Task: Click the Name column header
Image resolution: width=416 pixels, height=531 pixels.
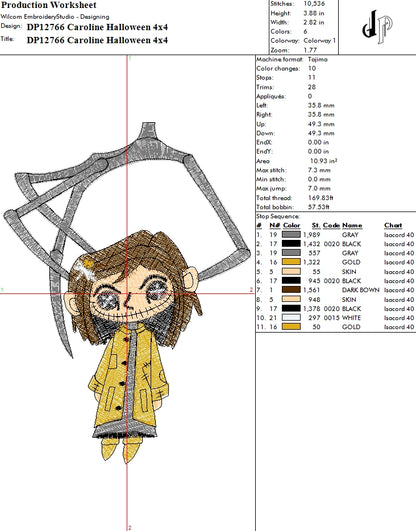Action: 352,225
